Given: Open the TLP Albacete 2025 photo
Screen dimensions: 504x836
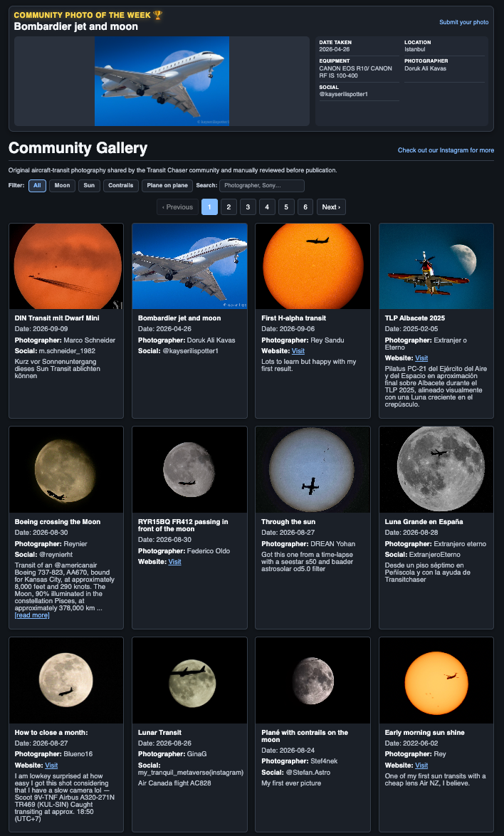Looking at the screenshot, I should point(436,266).
